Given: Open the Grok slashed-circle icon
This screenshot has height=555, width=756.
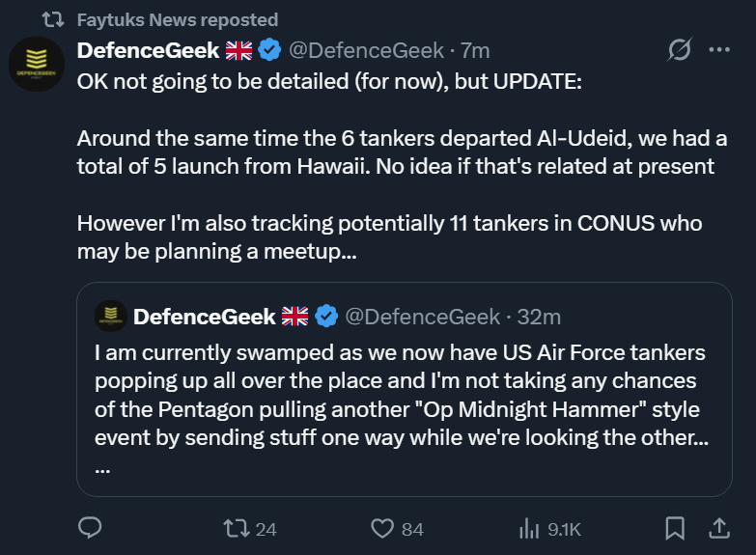Looking at the screenshot, I should click(x=680, y=50).
